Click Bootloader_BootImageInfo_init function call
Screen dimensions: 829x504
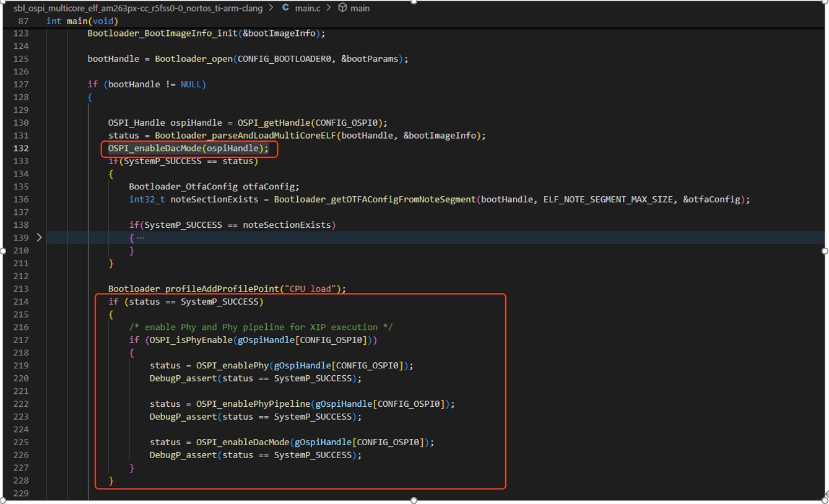(162, 33)
